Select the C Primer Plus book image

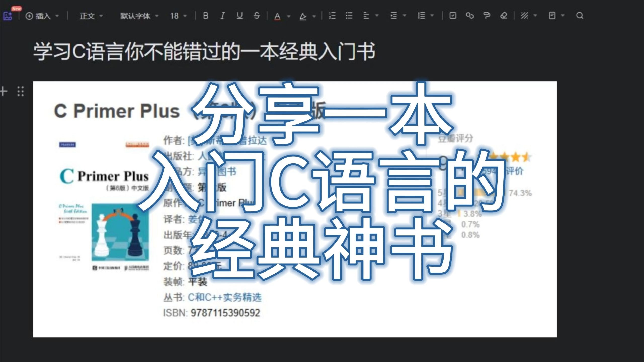click(295, 209)
